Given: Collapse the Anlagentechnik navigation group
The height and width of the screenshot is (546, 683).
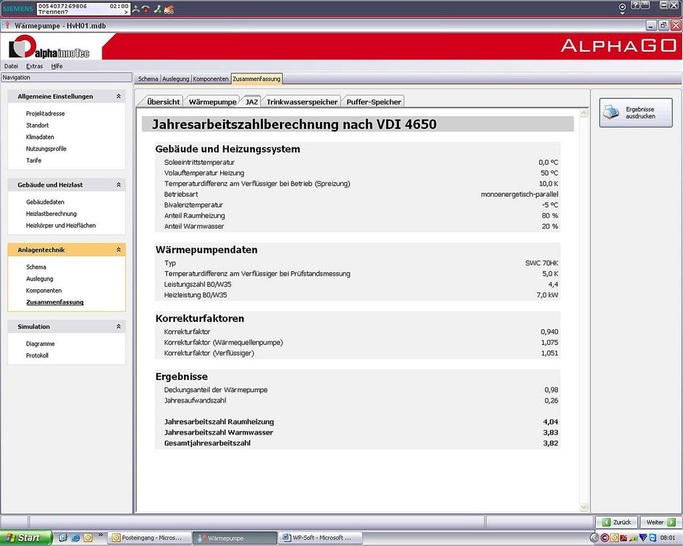Looking at the screenshot, I should [119, 249].
